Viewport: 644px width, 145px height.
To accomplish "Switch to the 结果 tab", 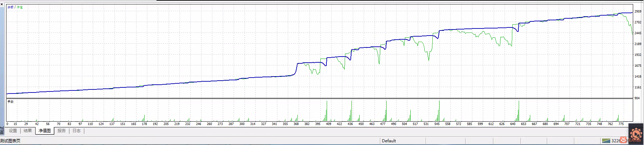I will coord(28,131).
